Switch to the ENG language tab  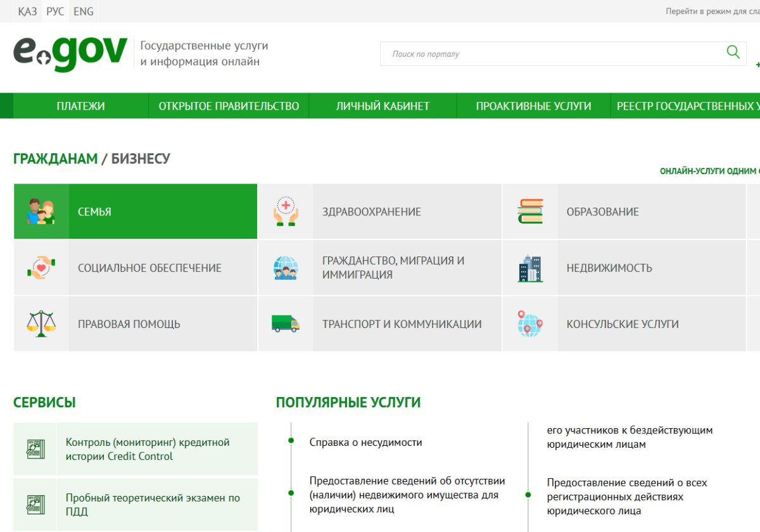pos(84,11)
